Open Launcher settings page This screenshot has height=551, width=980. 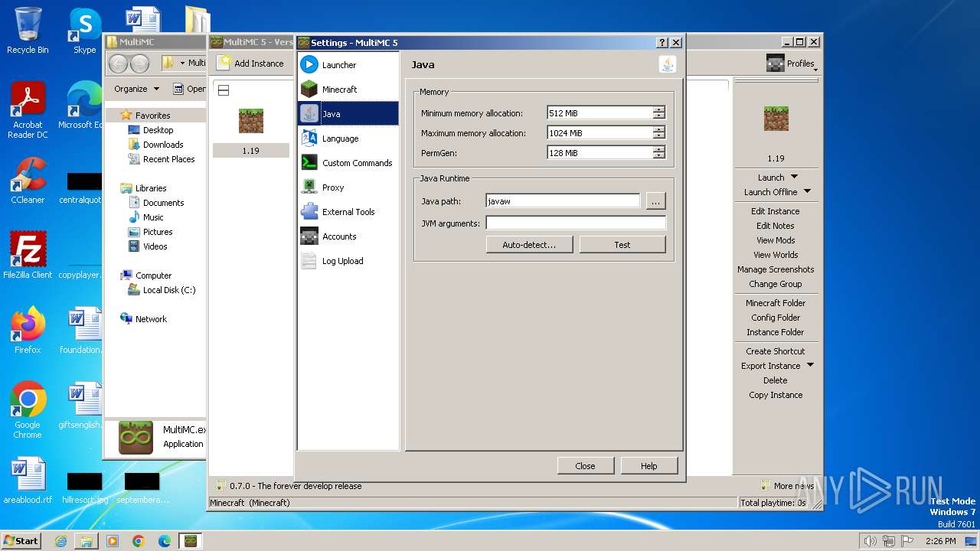coord(348,65)
